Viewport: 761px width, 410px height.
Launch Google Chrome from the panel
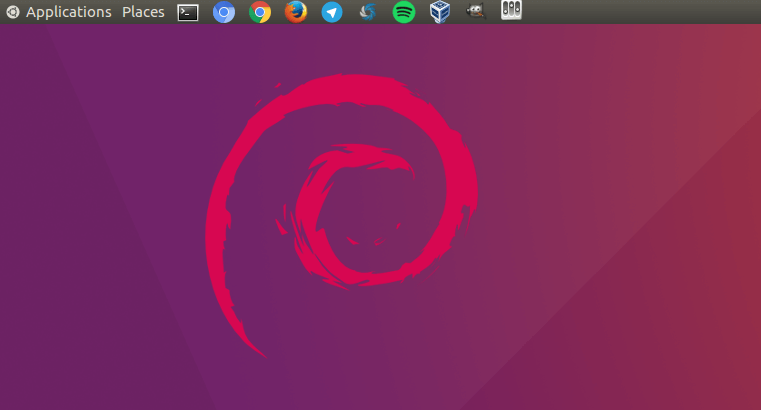click(260, 12)
